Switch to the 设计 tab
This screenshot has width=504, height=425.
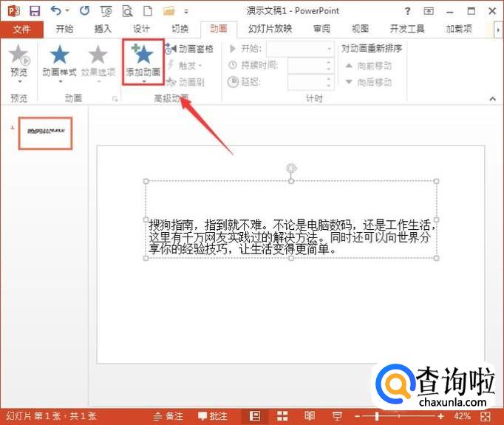pos(141,29)
